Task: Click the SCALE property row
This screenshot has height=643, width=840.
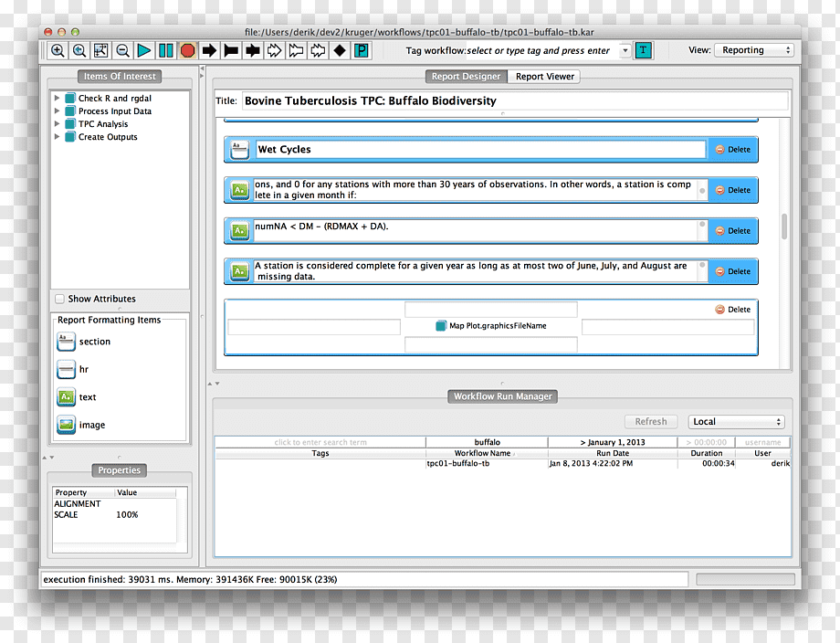Action: point(115,515)
